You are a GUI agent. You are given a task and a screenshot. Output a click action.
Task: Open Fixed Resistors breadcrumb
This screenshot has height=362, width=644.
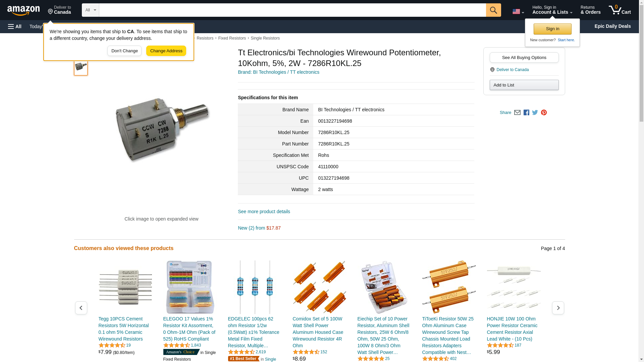[232, 38]
